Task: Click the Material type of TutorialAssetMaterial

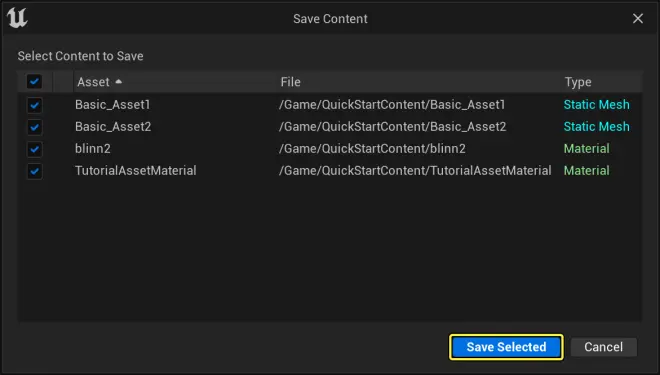Action: click(586, 171)
